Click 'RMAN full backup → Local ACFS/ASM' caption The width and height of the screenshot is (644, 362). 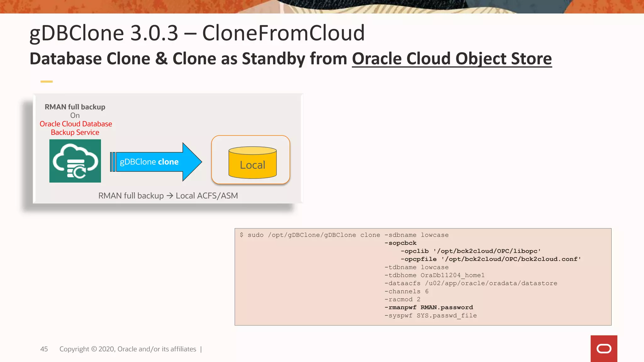(168, 195)
